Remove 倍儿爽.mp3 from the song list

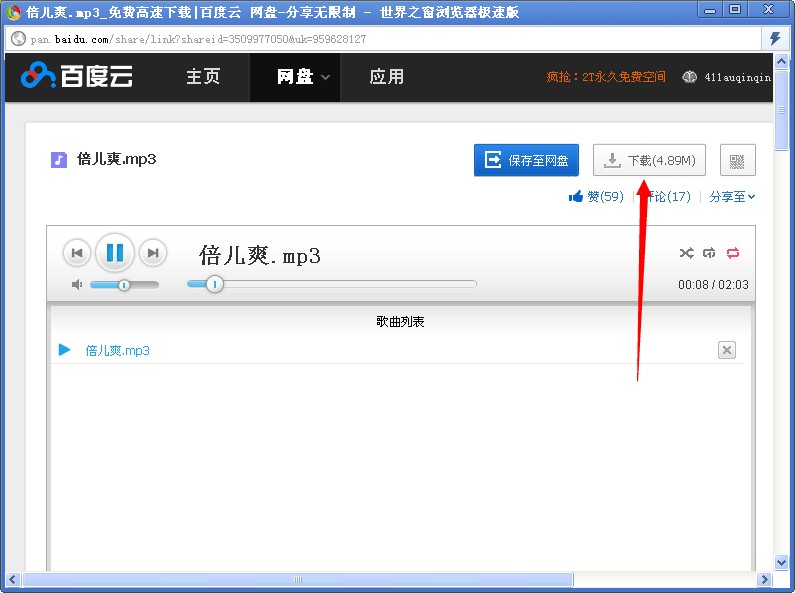(727, 350)
